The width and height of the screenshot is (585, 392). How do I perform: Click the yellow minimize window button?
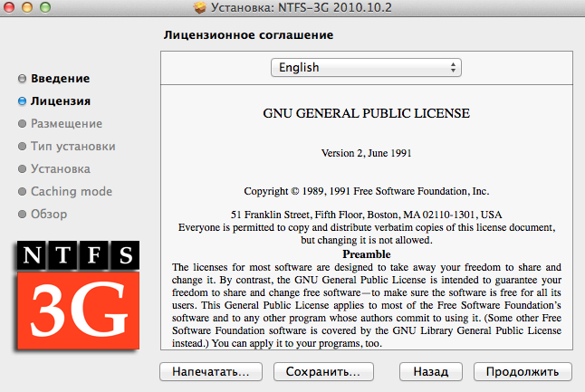27,7
